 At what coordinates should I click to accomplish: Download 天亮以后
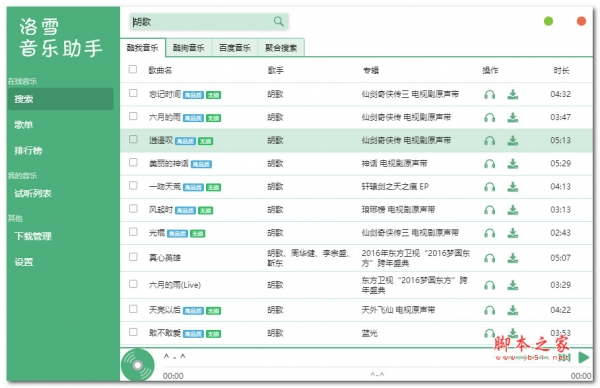513,310
